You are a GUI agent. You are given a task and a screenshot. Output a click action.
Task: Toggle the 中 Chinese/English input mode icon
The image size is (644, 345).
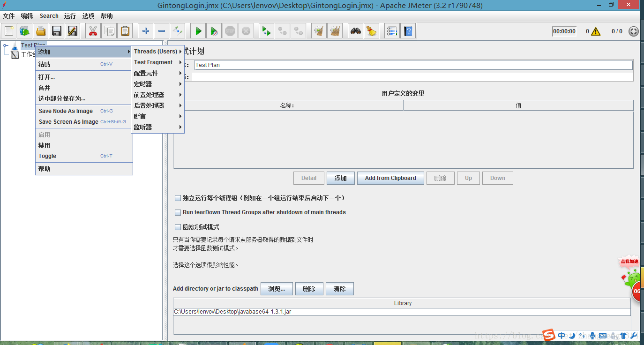pos(562,336)
